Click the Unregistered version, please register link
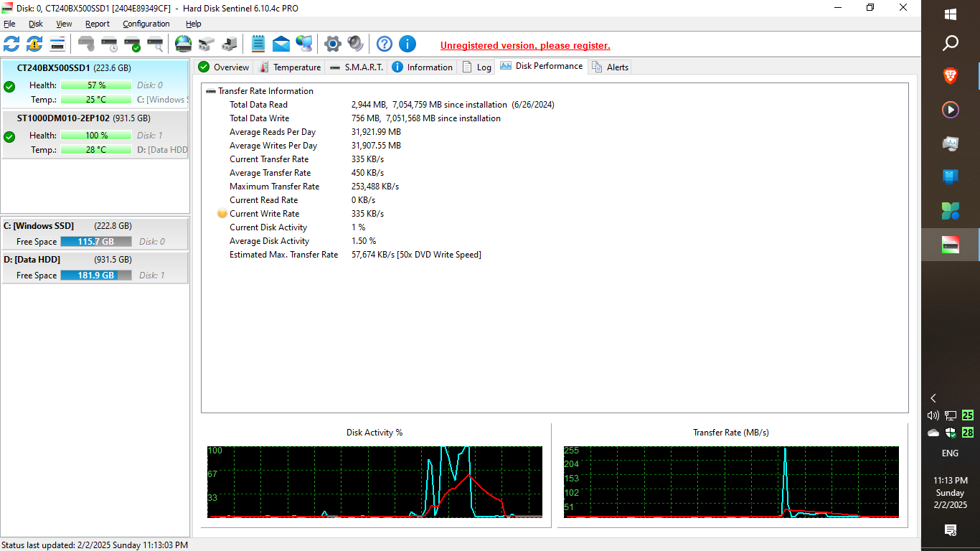This screenshot has width=980, height=551. click(x=525, y=45)
